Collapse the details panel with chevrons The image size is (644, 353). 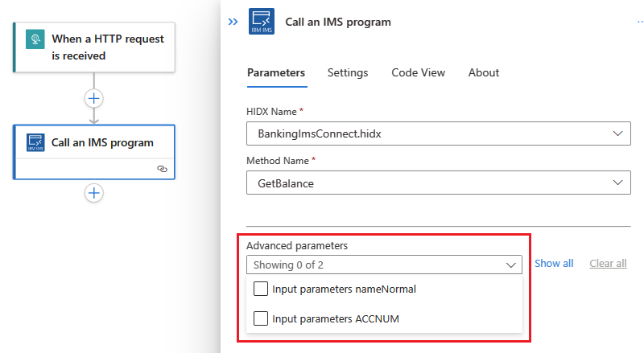tap(233, 22)
